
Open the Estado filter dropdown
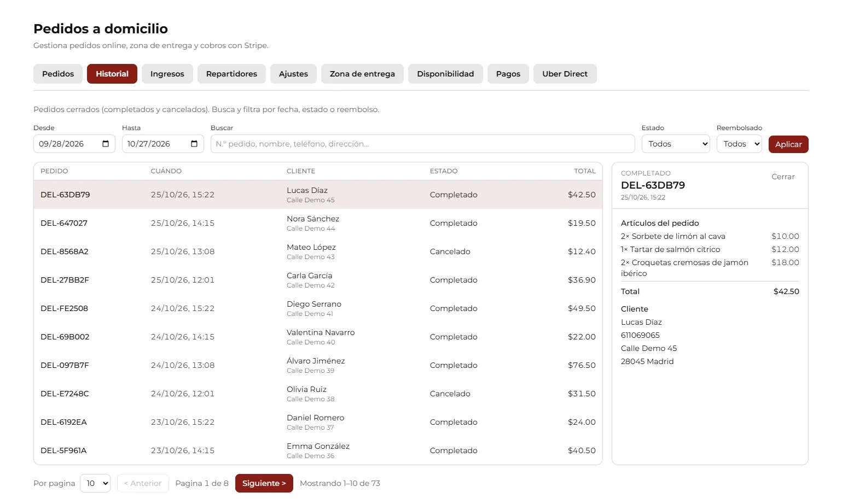pos(676,144)
